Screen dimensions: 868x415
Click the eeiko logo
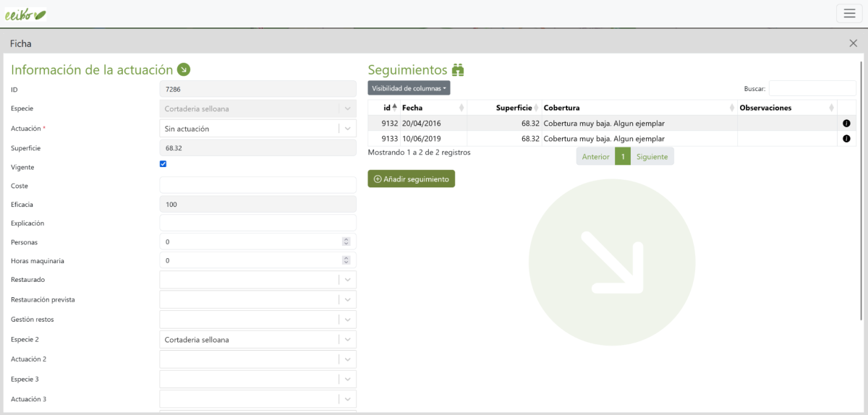point(26,14)
